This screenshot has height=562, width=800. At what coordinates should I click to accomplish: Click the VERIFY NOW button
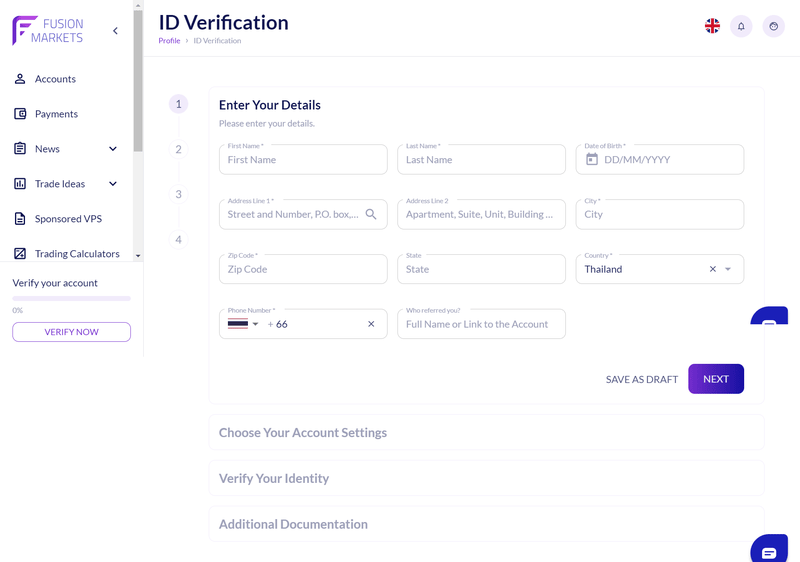[x=71, y=332]
